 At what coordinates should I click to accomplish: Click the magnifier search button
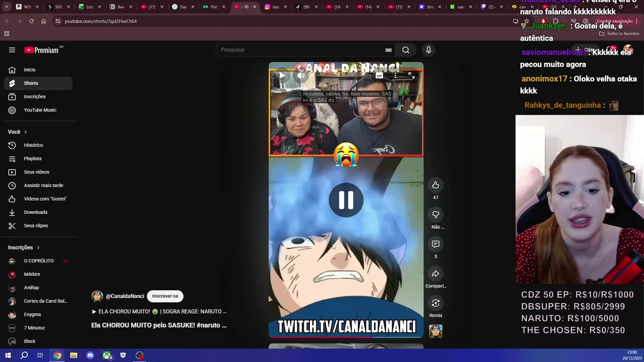[x=406, y=50]
